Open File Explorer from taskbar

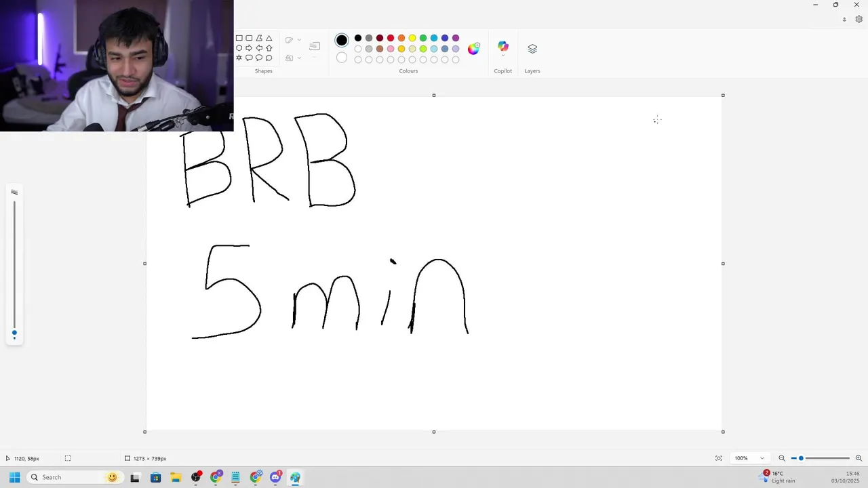(x=176, y=477)
